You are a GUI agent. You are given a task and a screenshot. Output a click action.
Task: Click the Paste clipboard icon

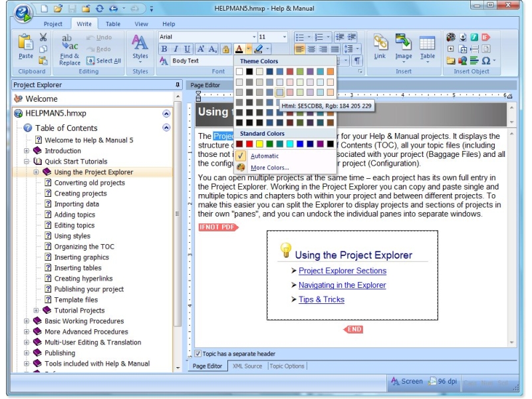pos(26,43)
